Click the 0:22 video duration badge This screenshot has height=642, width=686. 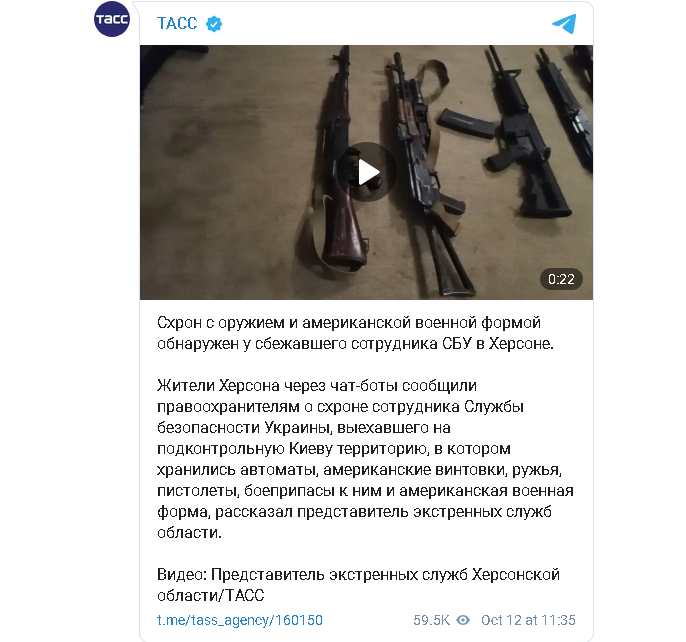(561, 279)
